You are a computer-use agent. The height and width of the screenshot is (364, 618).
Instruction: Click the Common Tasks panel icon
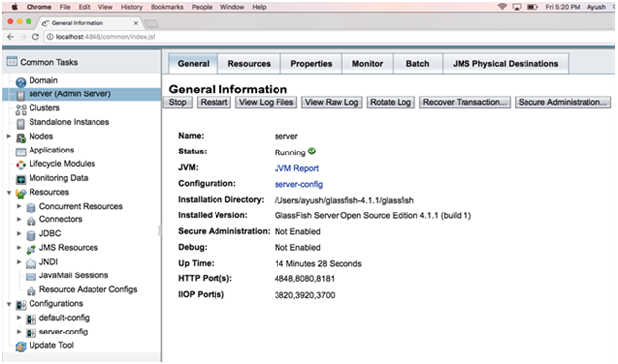(x=12, y=61)
